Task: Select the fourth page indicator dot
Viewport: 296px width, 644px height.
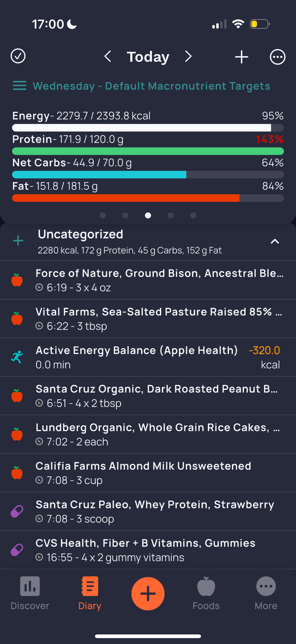Action: [x=171, y=215]
